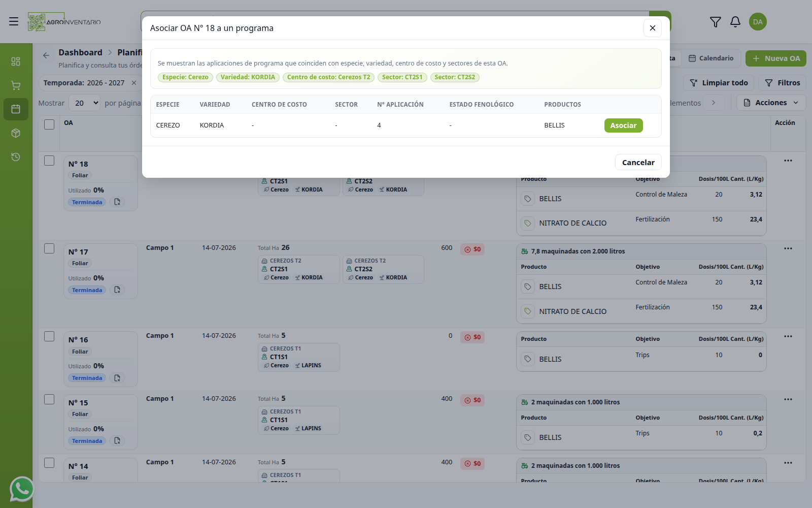Open the row actions menu for N° 17
812x508 pixels.
click(x=788, y=248)
